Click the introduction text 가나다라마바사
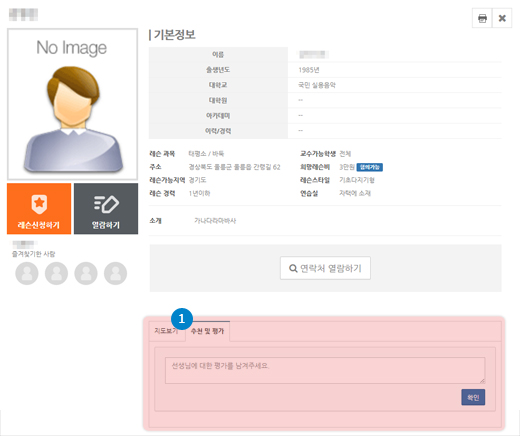520x436 pixels. [215, 221]
